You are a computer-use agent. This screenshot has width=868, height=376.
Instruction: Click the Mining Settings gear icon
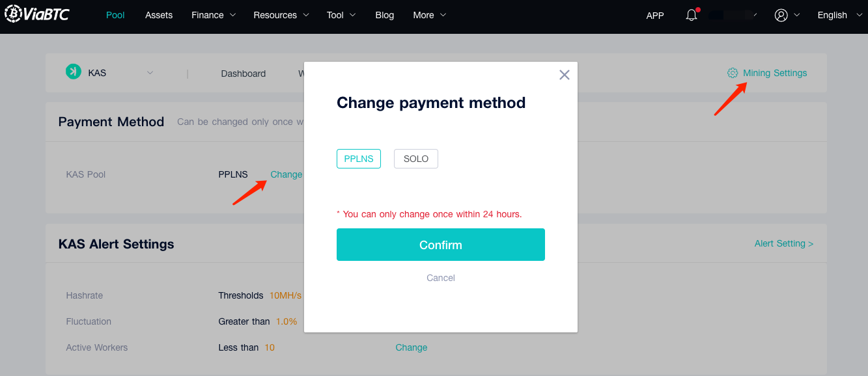(x=733, y=73)
